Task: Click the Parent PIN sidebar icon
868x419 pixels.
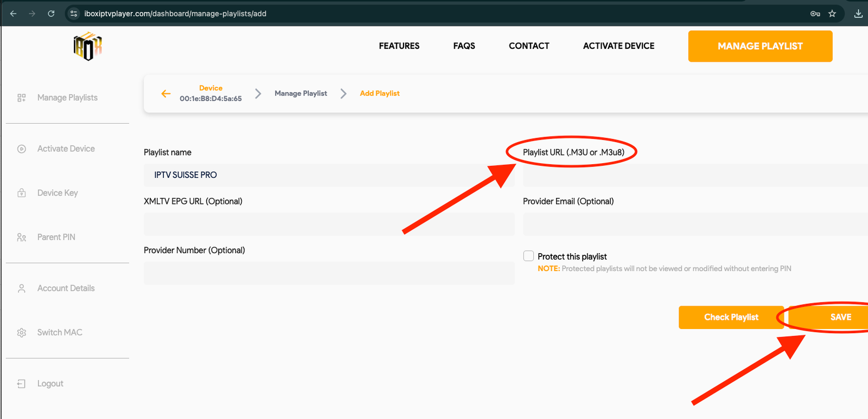Action: click(x=22, y=237)
